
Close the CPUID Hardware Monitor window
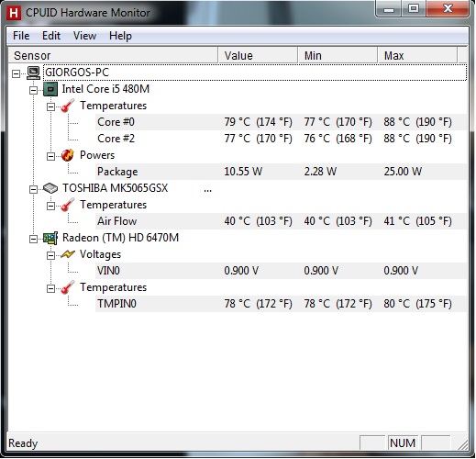point(448,9)
